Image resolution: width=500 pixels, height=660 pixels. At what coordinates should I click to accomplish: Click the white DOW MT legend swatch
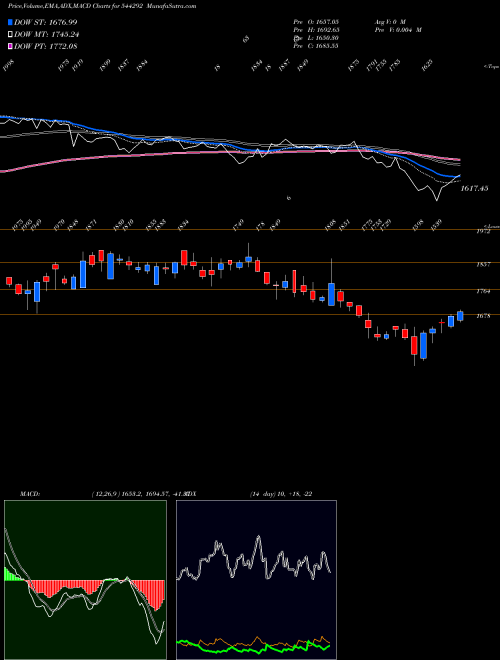point(10,34)
